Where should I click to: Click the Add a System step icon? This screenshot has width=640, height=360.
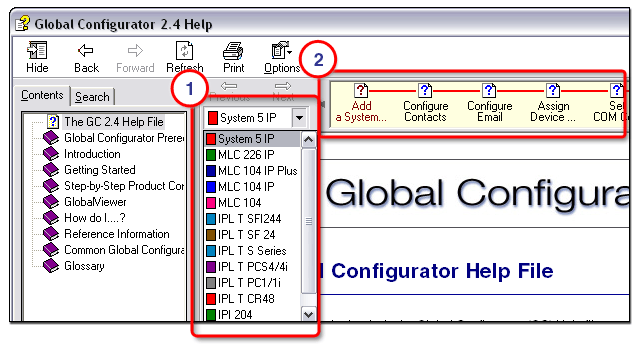[x=361, y=90]
